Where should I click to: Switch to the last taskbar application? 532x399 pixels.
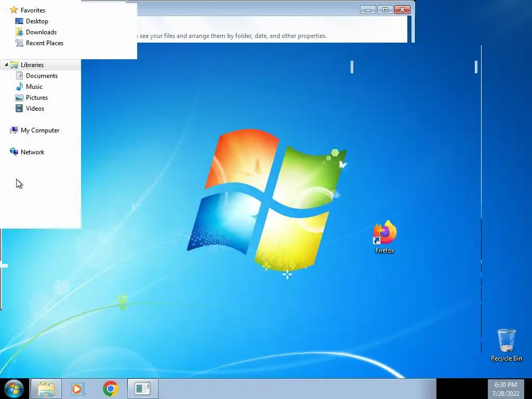(x=143, y=389)
